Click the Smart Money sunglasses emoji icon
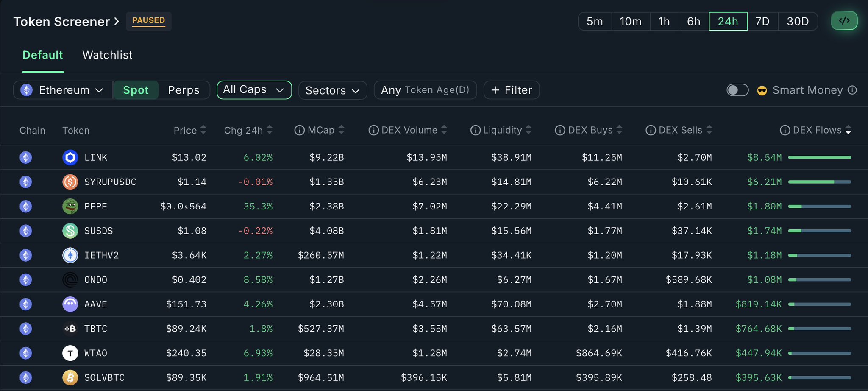Viewport: 868px width, 391px height. [x=762, y=90]
